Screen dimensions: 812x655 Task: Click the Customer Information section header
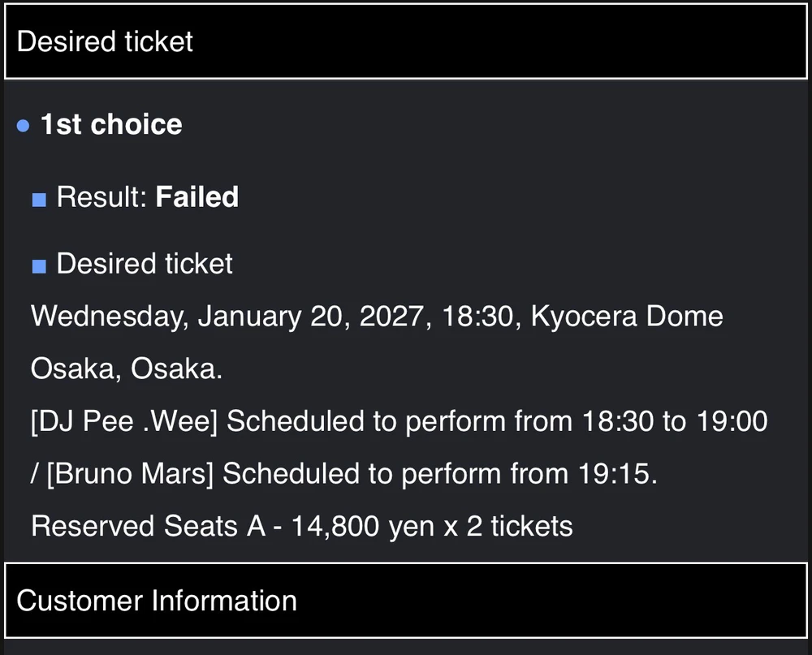[405, 601]
